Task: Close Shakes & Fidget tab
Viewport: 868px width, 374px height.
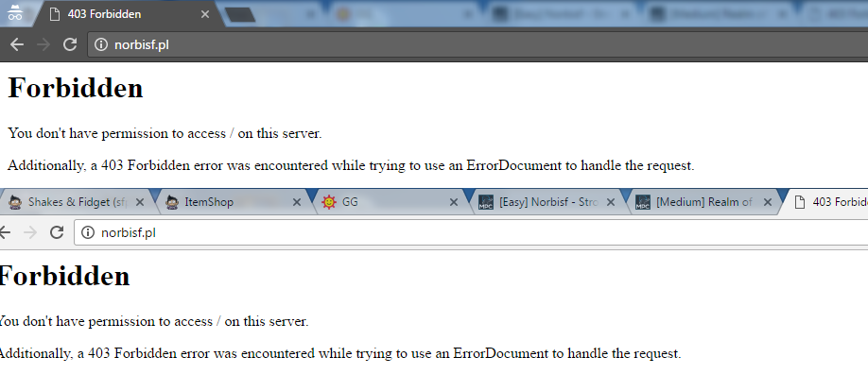Action: 140,202
